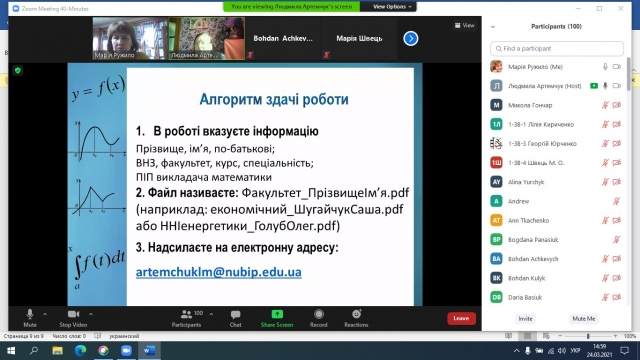640x360 pixels.
Task: Switch keyboard language УКР in tray
Action: point(576,351)
